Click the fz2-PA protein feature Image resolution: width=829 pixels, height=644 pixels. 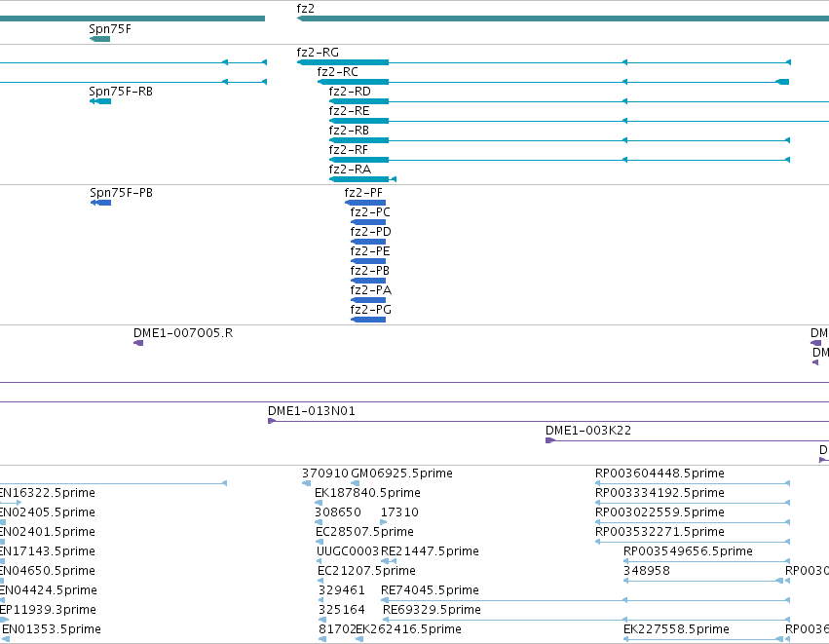[368, 300]
